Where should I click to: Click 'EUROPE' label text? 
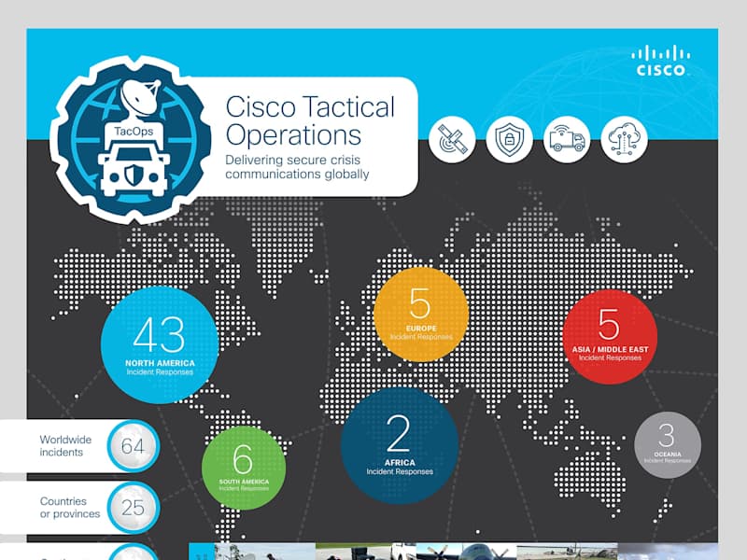(421, 329)
